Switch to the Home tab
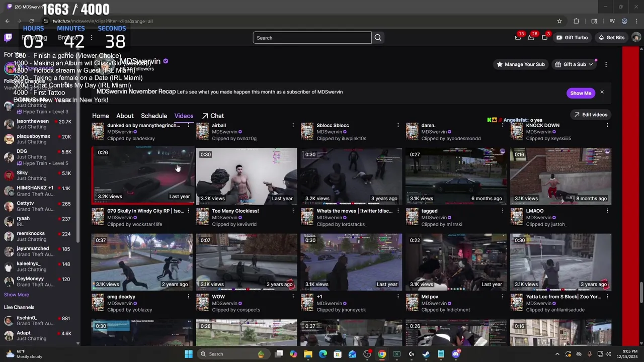Image resolution: width=644 pixels, height=362 pixels. 101,116
